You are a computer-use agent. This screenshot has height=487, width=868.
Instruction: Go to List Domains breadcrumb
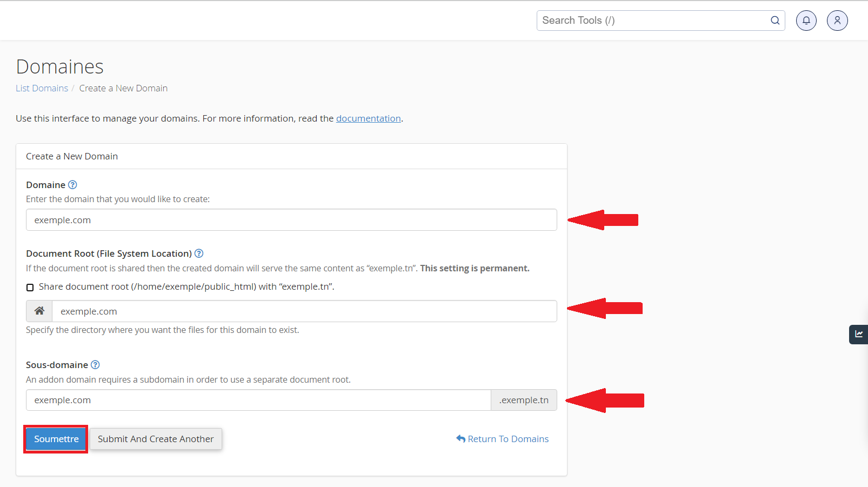point(42,88)
